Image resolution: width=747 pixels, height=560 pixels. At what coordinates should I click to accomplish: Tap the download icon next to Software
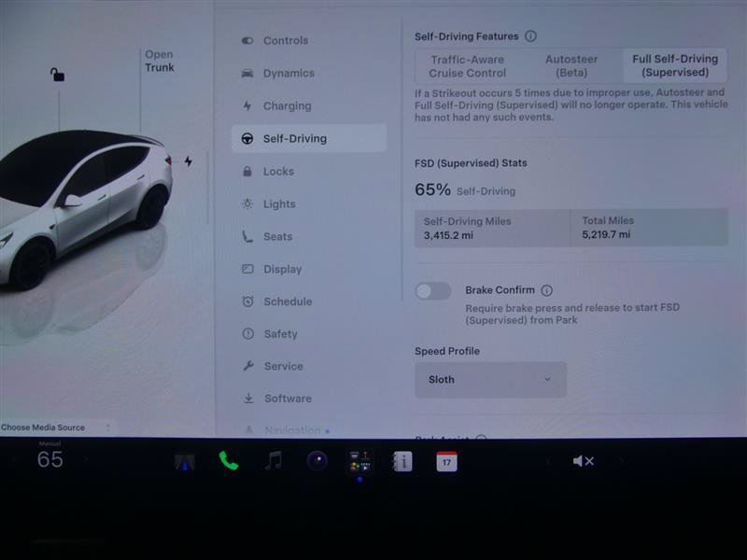pos(248,399)
